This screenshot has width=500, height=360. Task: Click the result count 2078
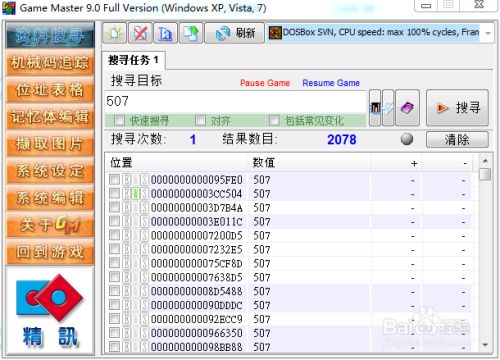[342, 139]
